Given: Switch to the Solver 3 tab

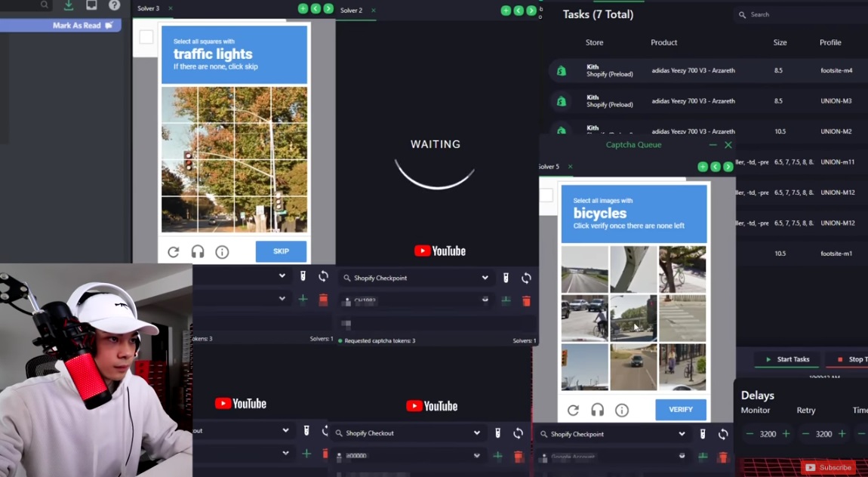Looking at the screenshot, I should [148, 8].
